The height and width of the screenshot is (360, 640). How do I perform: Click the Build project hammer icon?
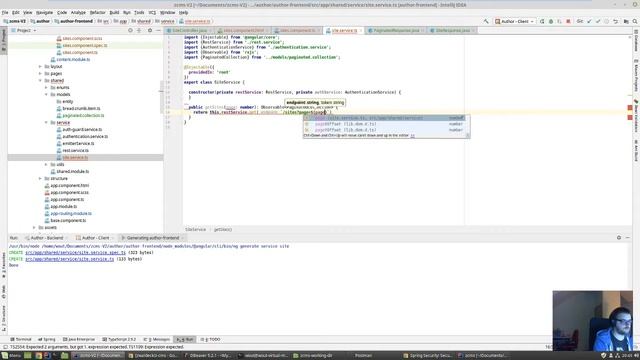click(486, 21)
